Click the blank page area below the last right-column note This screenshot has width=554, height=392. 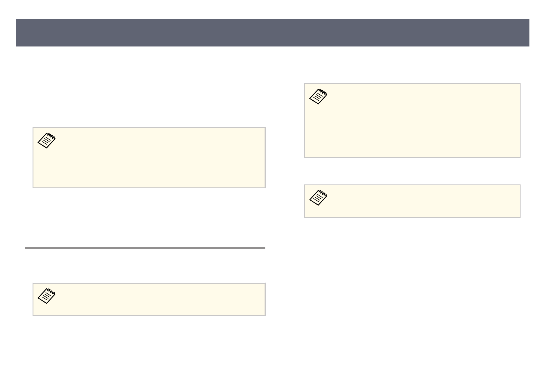point(412,296)
